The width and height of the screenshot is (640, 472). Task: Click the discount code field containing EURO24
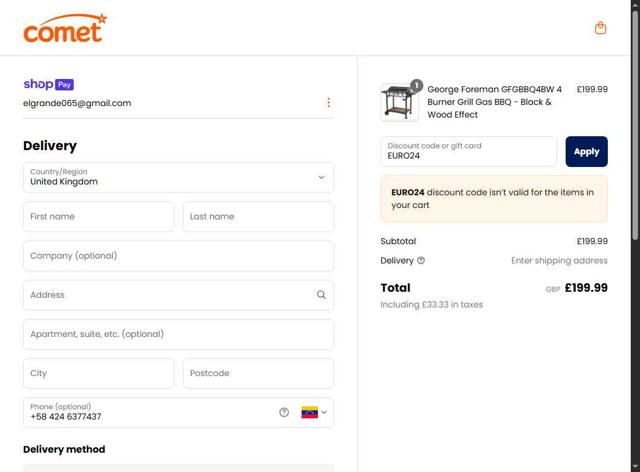click(x=469, y=151)
